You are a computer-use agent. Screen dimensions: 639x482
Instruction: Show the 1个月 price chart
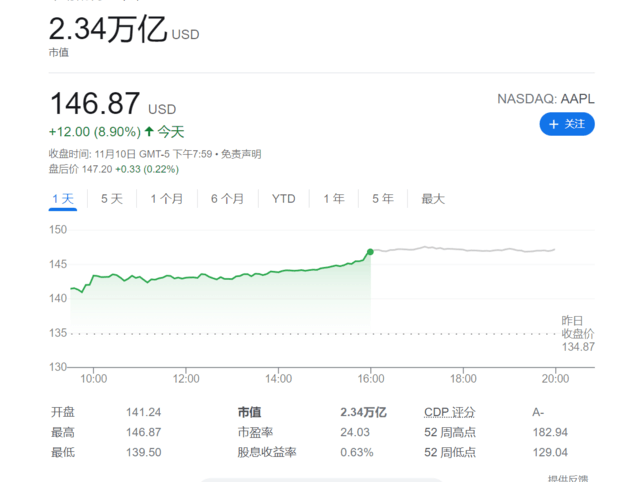tap(167, 199)
